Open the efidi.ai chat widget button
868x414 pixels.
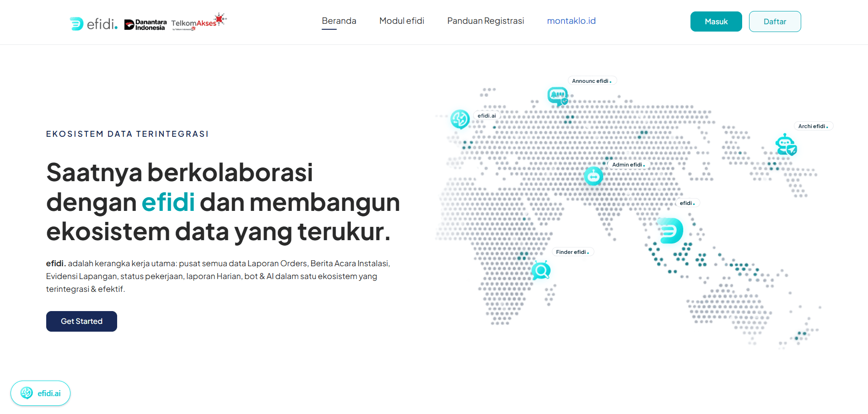pyautogui.click(x=40, y=393)
